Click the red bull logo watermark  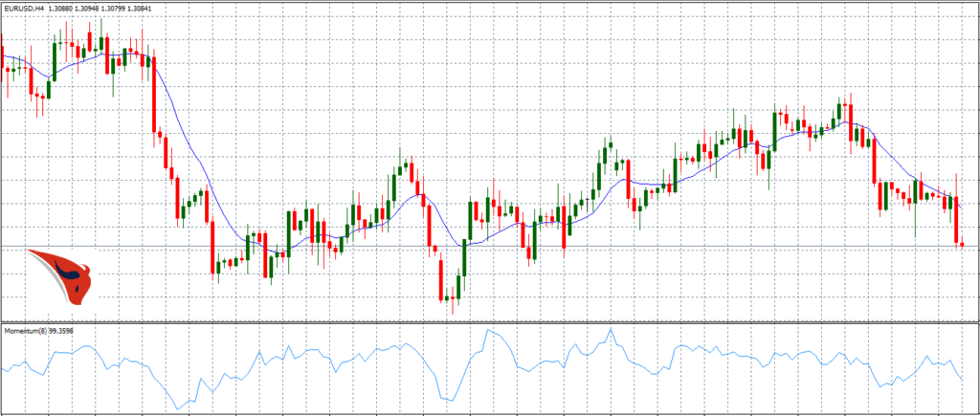(60, 274)
